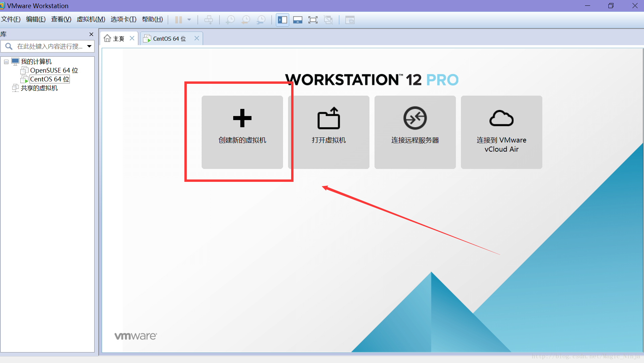Select OpenSUSE 64 位 virtual machine
Viewport: 644px width, 363px height.
54,70
